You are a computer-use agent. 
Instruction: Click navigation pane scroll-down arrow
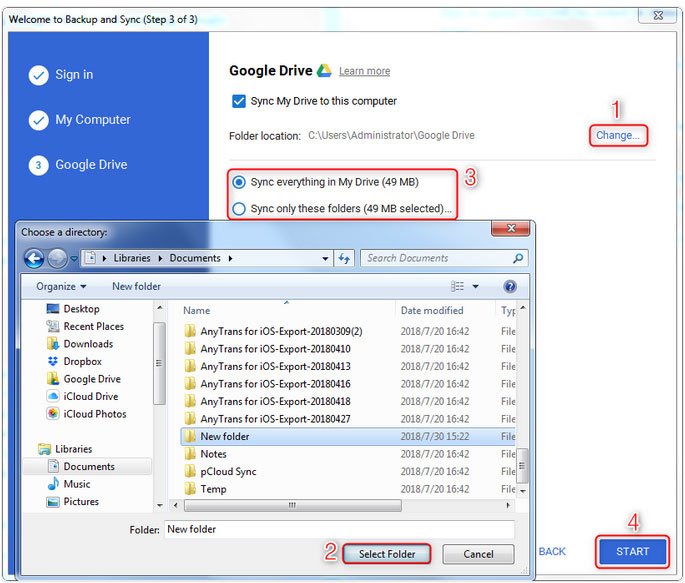coord(160,505)
